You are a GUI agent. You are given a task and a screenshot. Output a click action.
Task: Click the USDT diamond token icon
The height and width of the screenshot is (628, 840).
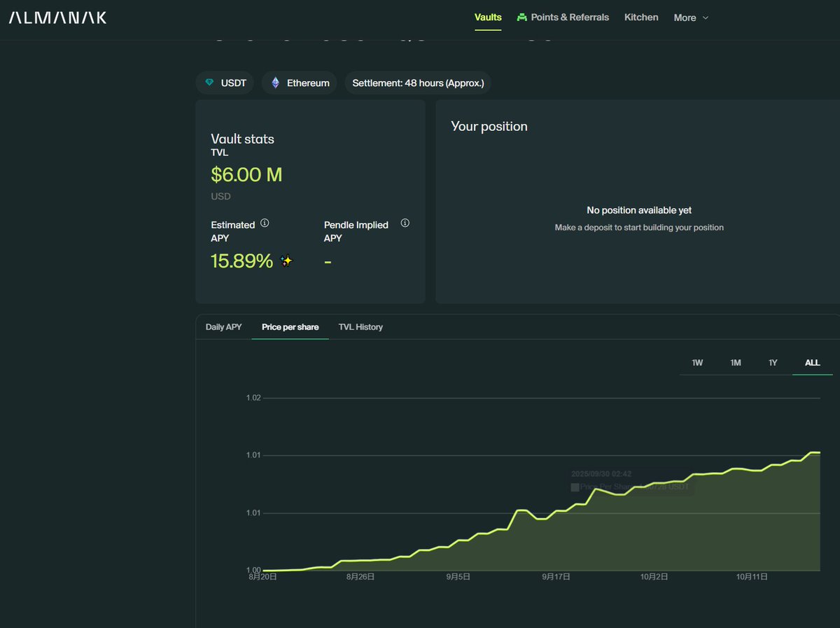209,83
